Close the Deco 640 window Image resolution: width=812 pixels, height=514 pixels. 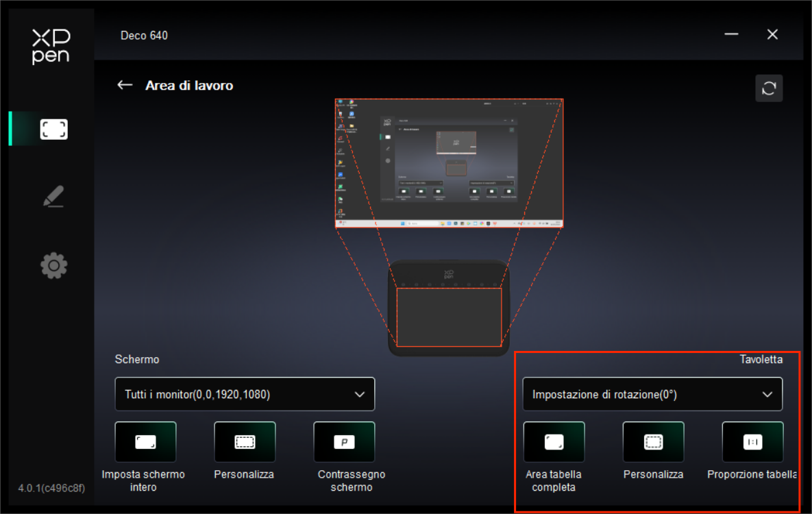(x=772, y=34)
